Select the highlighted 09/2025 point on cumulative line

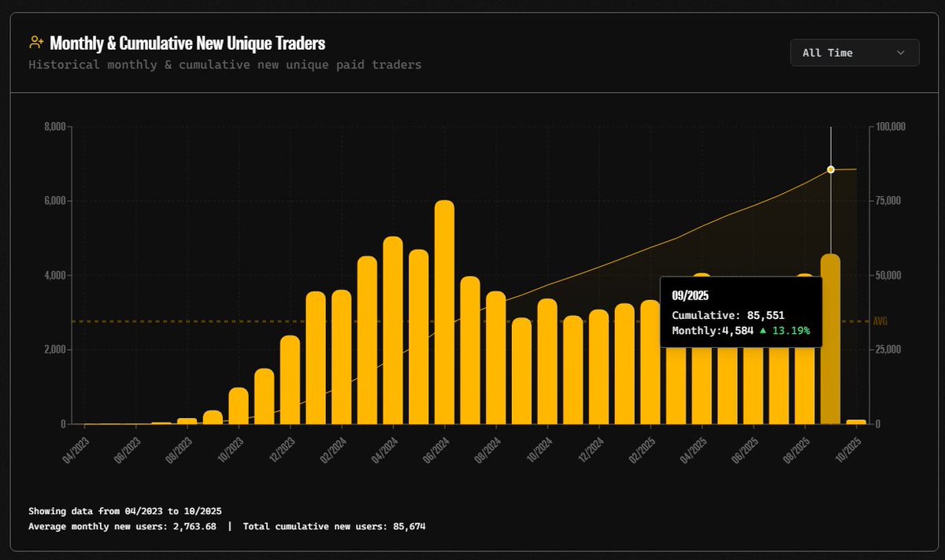830,169
